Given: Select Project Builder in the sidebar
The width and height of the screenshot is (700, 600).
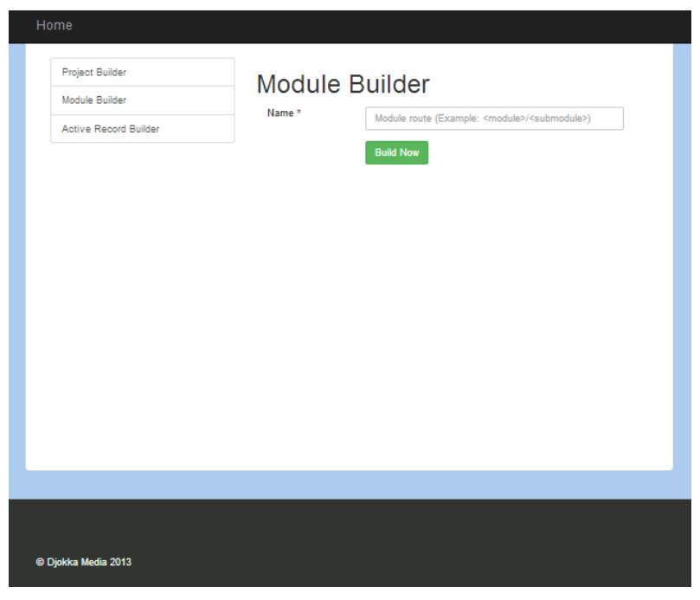Looking at the screenshot, I should [143, 73].
